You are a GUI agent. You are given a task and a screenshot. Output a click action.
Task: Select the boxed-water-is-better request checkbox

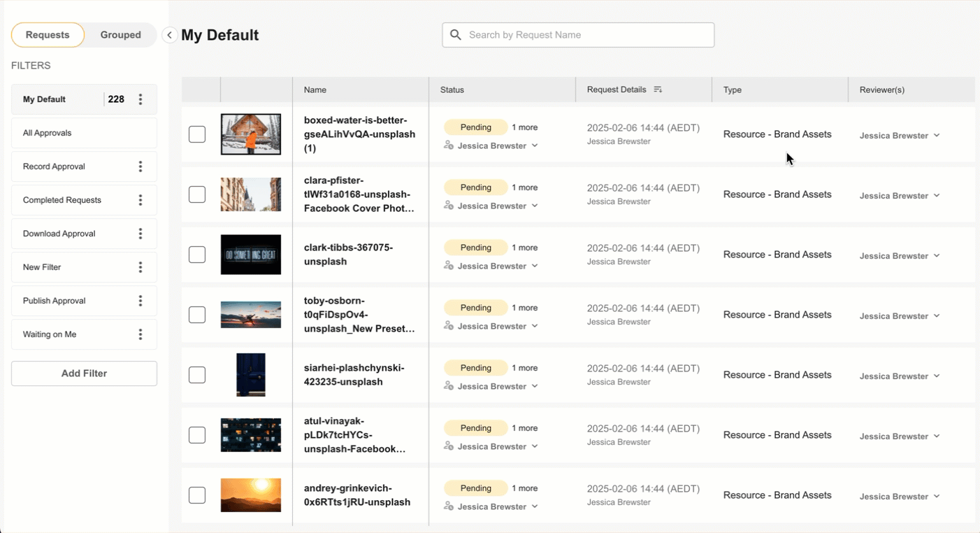[197, 134]
